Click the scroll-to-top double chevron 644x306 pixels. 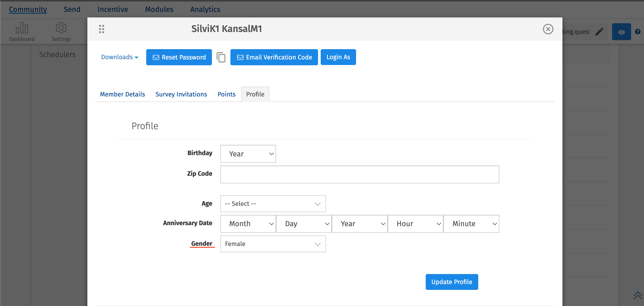point(638,295)
